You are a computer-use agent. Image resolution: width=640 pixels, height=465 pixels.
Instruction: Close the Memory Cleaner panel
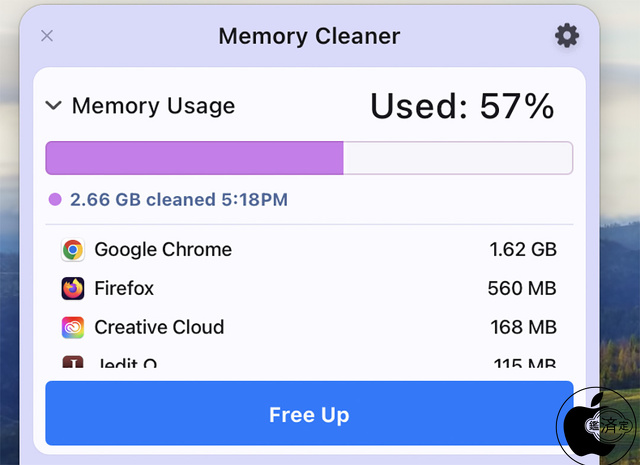pyautogui.click(x=47, y=37)
